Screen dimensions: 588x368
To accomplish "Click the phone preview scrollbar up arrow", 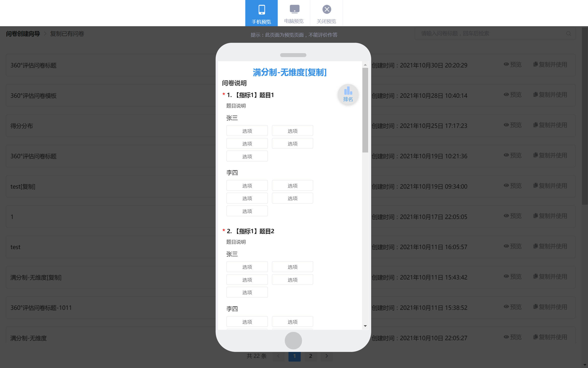I will (365, 65).
